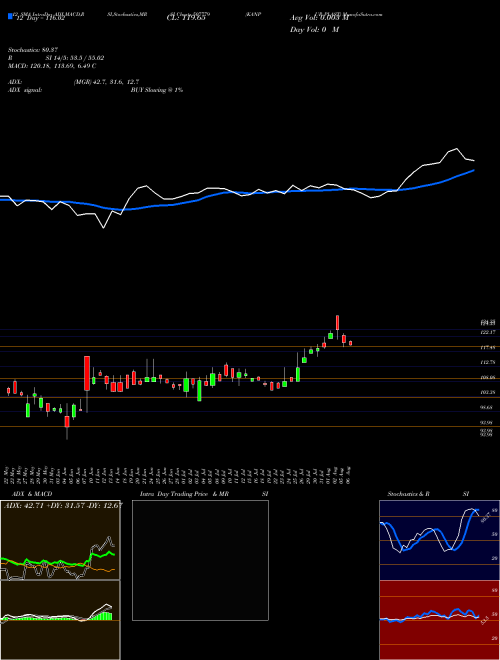Click the 'Intra Day Trading Price & MR' title
This screenshot has height=660, width=500.
[x=184, y=494]
